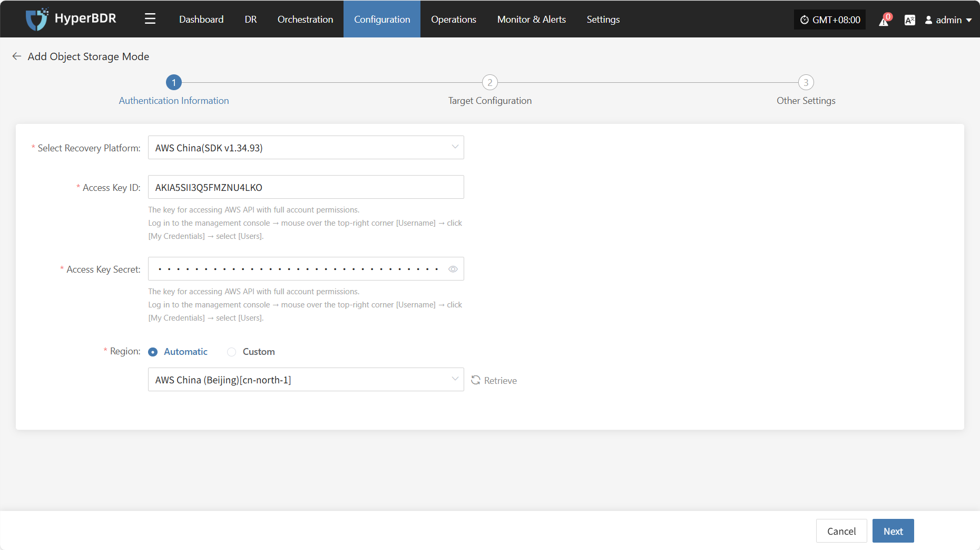Open the alerts notification bell icon
The image size is (980, 550).
click(x=885, y=20)
